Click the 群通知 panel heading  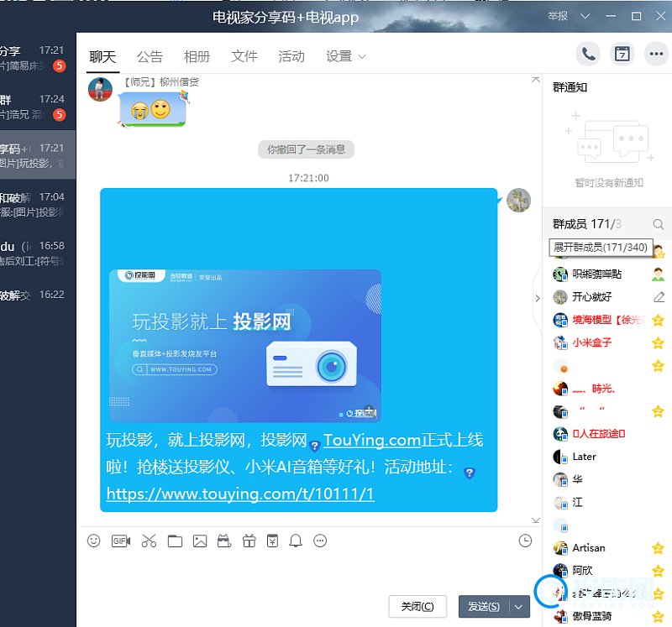tap(570, 87)
